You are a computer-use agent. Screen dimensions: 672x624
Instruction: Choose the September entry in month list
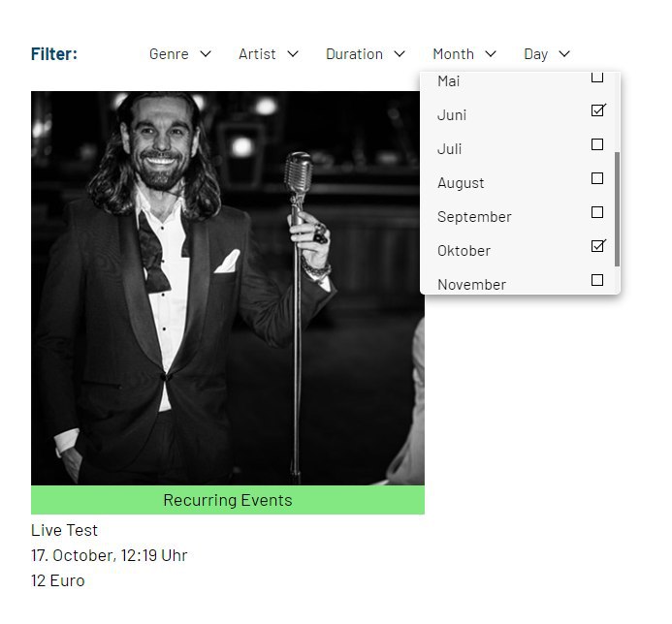[474, 217]
